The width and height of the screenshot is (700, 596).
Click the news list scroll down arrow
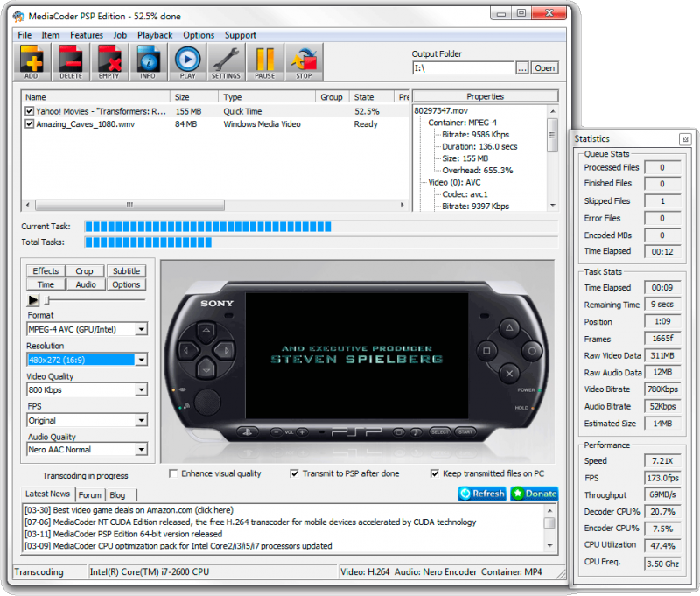point(549,546)
